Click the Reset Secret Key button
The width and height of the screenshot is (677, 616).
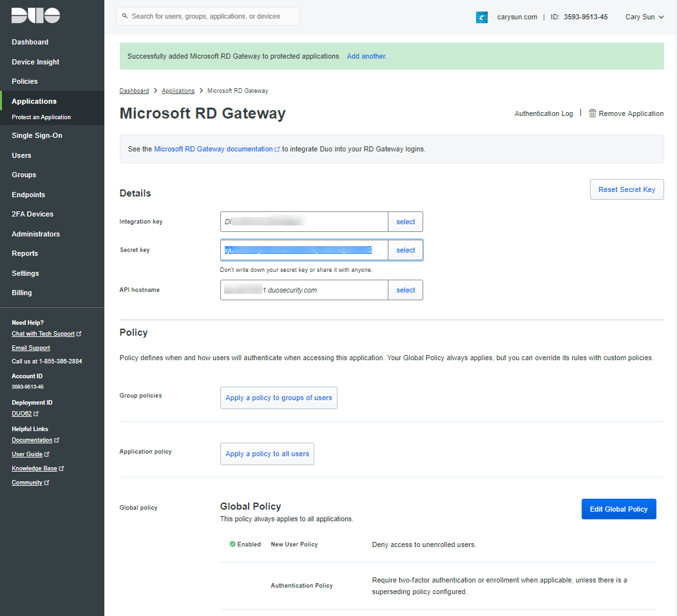pyautogui.click(x=627, y=189)
